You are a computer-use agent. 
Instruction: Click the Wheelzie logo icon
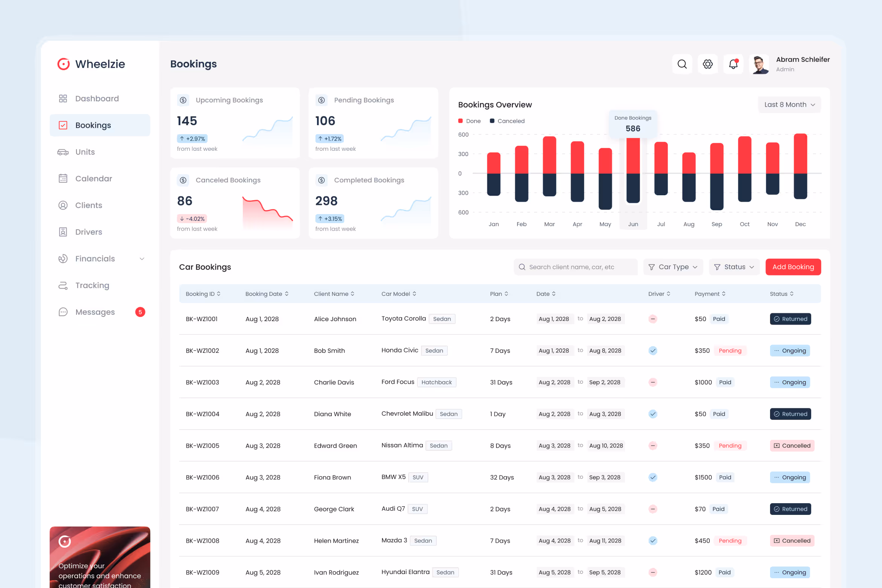(x=63, y=64)
